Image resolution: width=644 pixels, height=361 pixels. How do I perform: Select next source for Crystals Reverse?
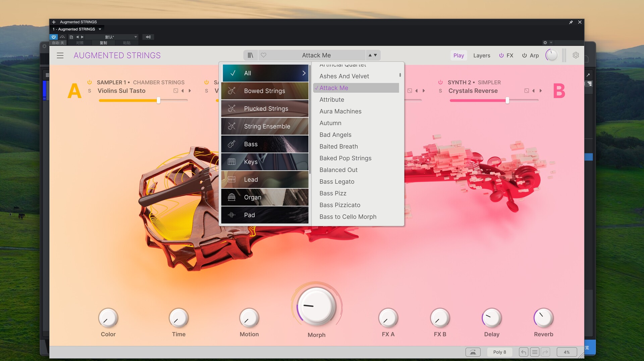tap(541, 91)
